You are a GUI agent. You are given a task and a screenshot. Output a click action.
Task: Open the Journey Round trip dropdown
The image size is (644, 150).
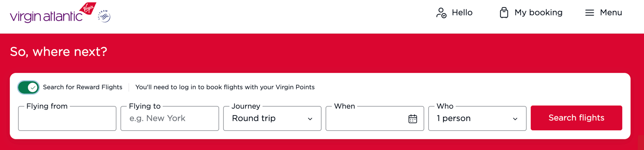pos(265,118)
